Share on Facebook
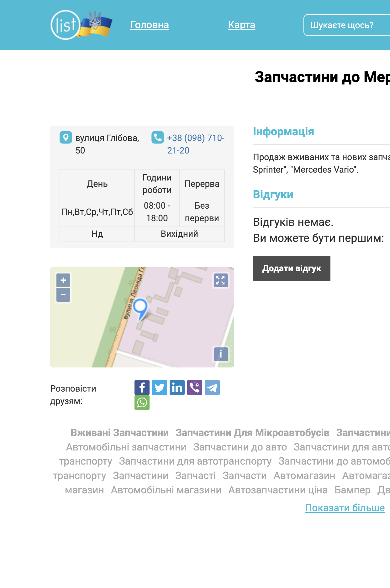The image size is (390, 588). click(x=142, y=388)
